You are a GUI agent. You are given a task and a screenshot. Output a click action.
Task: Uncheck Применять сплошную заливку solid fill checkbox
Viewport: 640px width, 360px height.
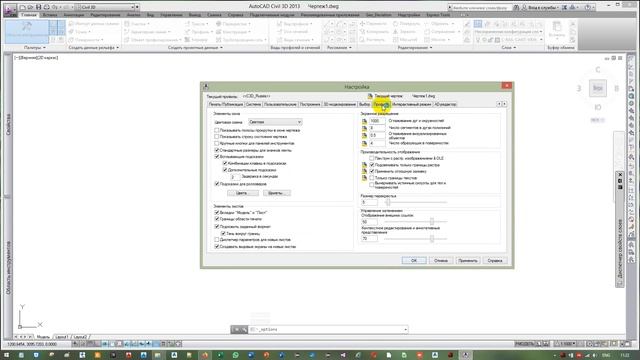[x=372, y=171]
